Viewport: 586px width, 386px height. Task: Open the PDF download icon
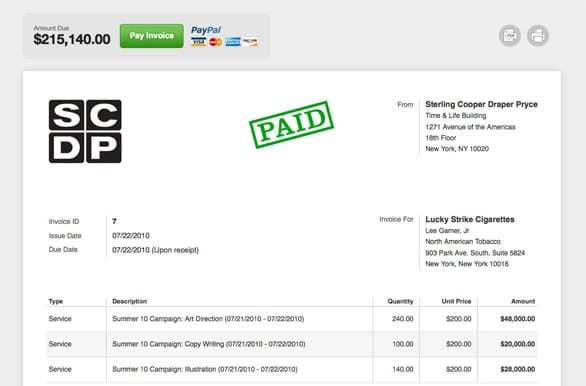[x=510, y=36]
